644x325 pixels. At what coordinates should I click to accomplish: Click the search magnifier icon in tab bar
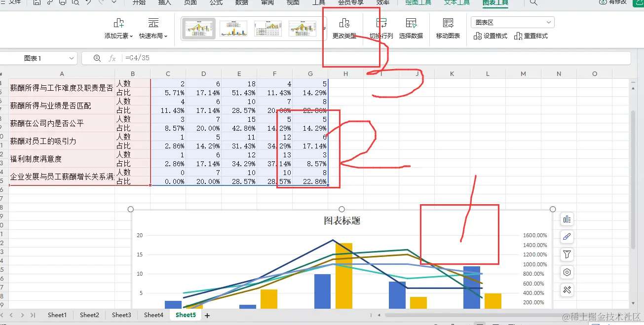coord(533,2)
